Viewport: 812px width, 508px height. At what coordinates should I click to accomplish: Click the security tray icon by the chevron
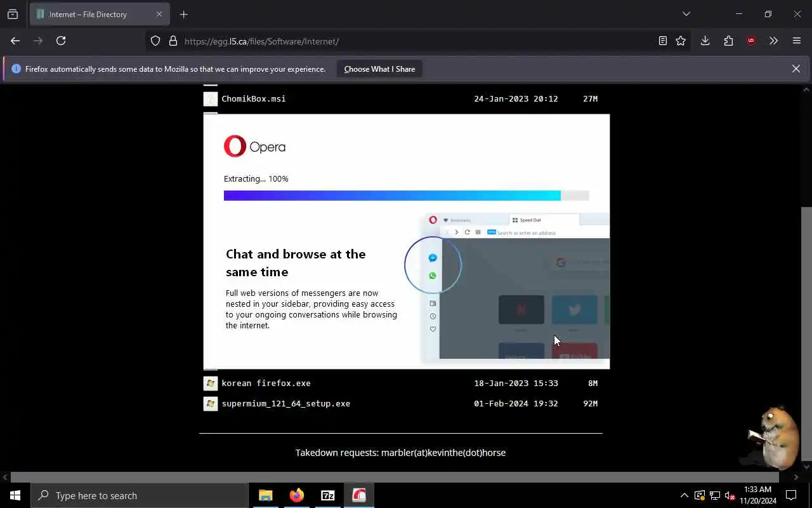(699, 495)
